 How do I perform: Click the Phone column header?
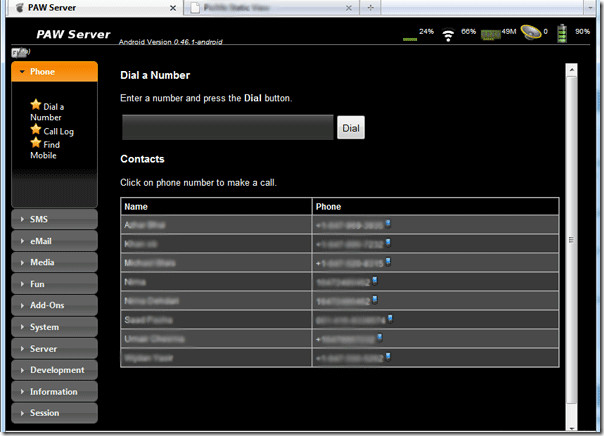click(x=436, y=206)
